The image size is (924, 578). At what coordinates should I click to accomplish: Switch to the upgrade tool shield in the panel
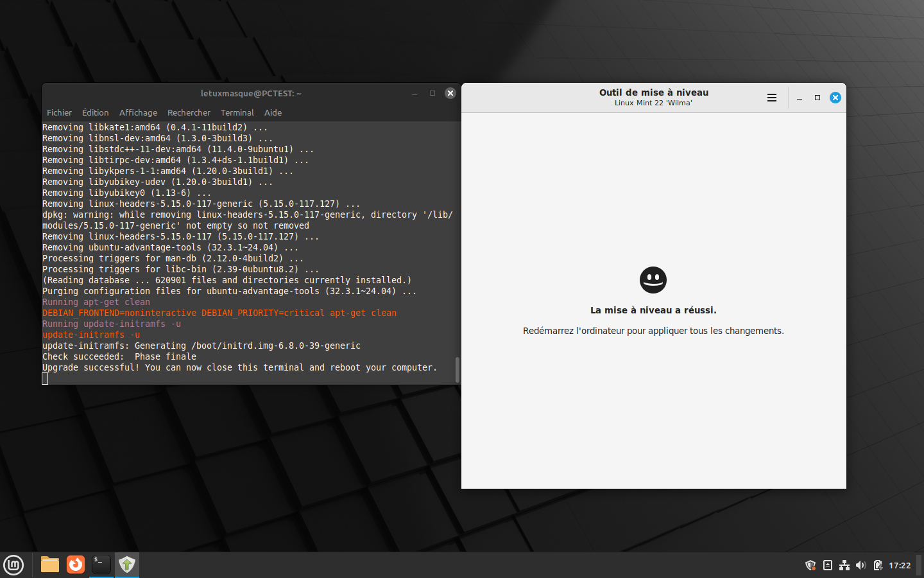click(x=127, y=565)
